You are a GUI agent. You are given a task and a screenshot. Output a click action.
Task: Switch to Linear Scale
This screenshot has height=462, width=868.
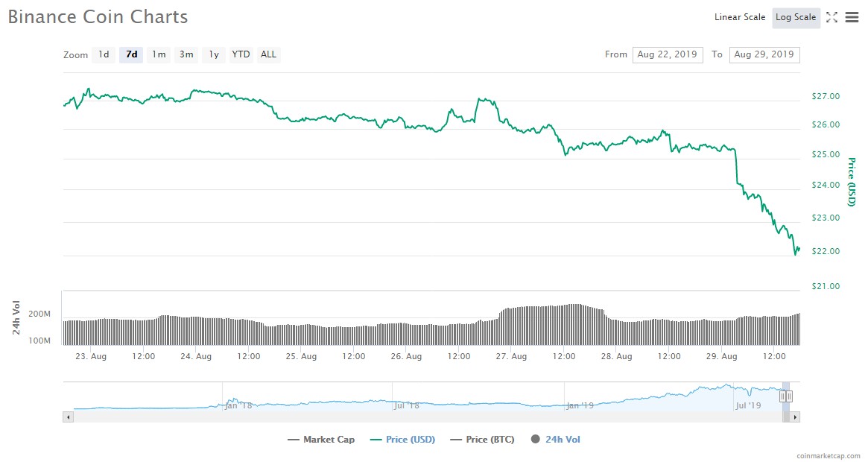tap(740, 17)
